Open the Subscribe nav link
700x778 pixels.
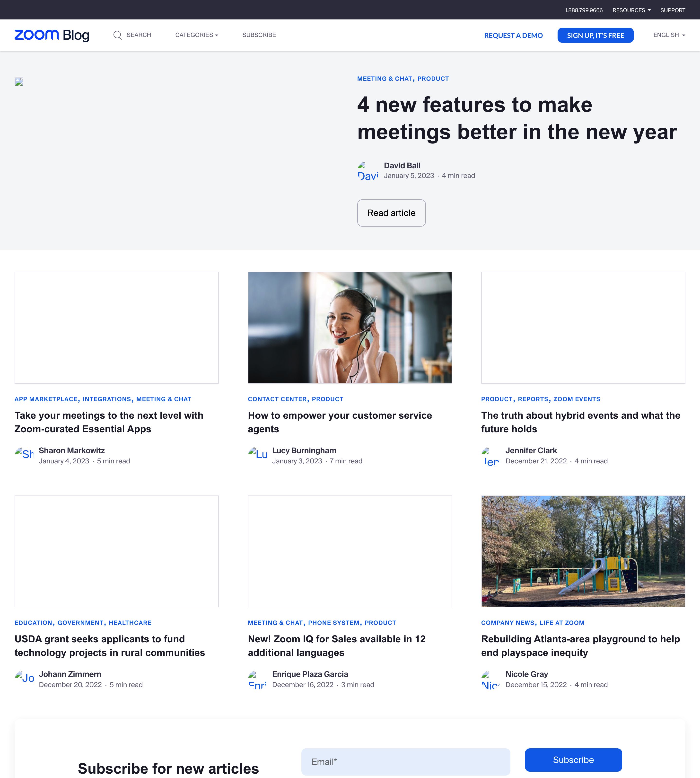(x=259, y=35)
